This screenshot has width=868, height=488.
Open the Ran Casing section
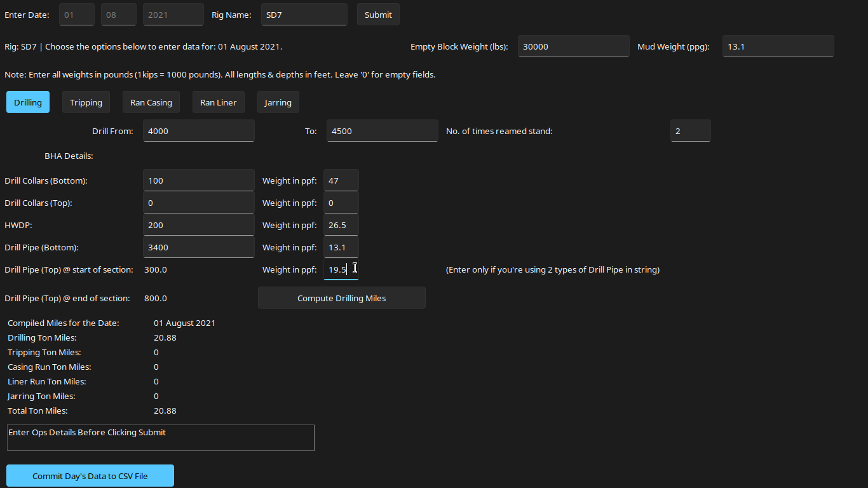[151, 102]
